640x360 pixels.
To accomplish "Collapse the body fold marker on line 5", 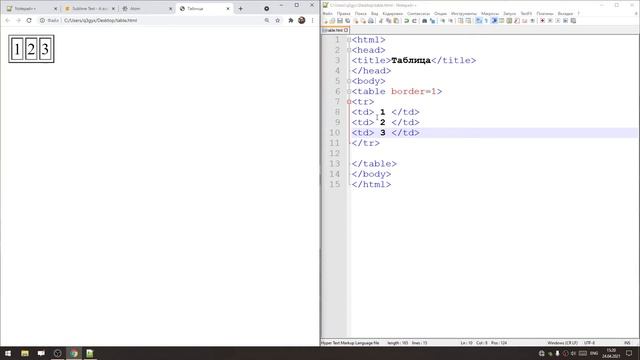I will [349, 81].
